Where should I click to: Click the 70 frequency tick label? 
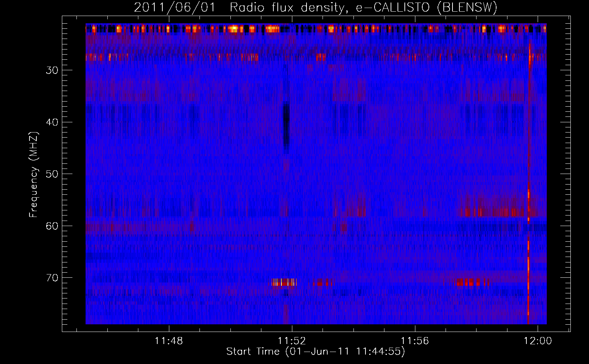coord(52,278)
